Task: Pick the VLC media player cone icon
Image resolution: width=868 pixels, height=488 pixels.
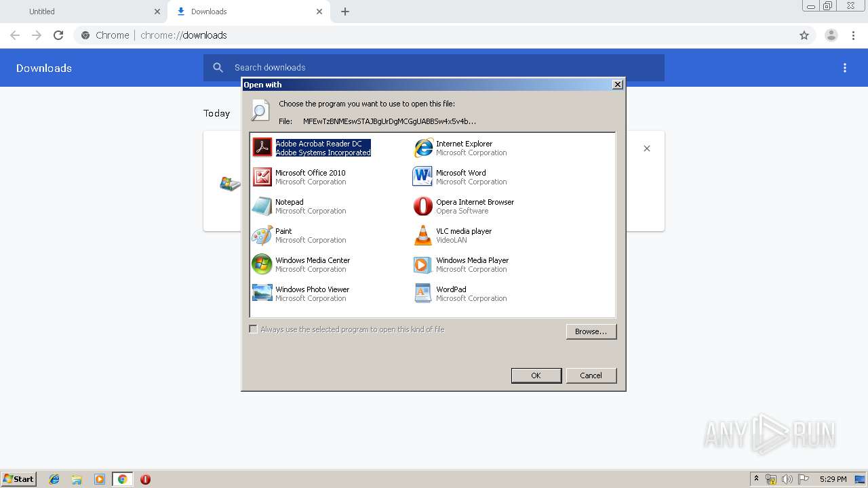Action: tap(422, 235)
